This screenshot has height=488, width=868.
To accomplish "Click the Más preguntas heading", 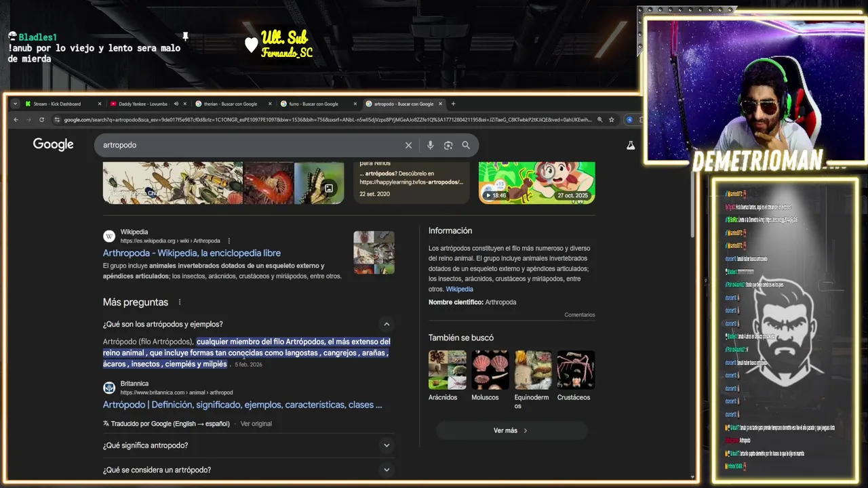I will (x=136, y=302).
